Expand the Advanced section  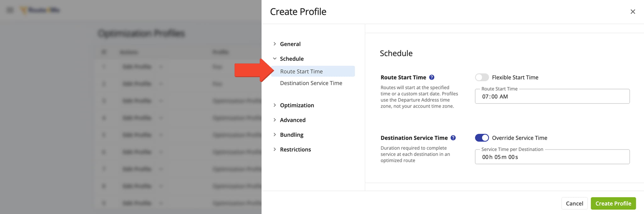(x=292, y=120)
